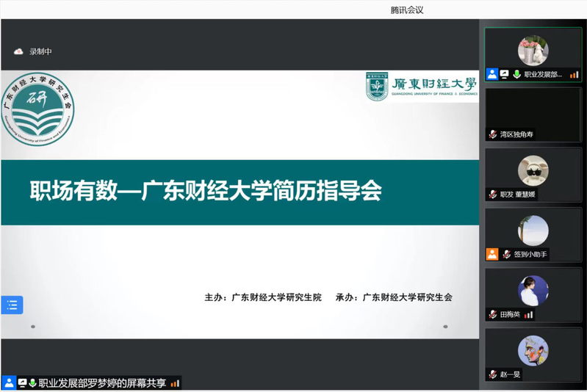The height and width of the screenshot is (392, 587).
Task: Click the 腾讯会议 window title
Action: 407,10
